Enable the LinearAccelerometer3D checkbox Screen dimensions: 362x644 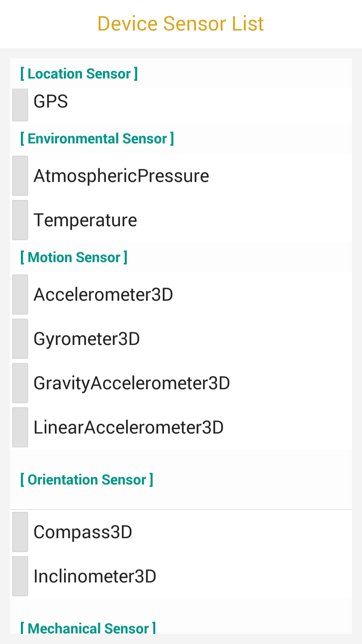click(x=20, y=427)
